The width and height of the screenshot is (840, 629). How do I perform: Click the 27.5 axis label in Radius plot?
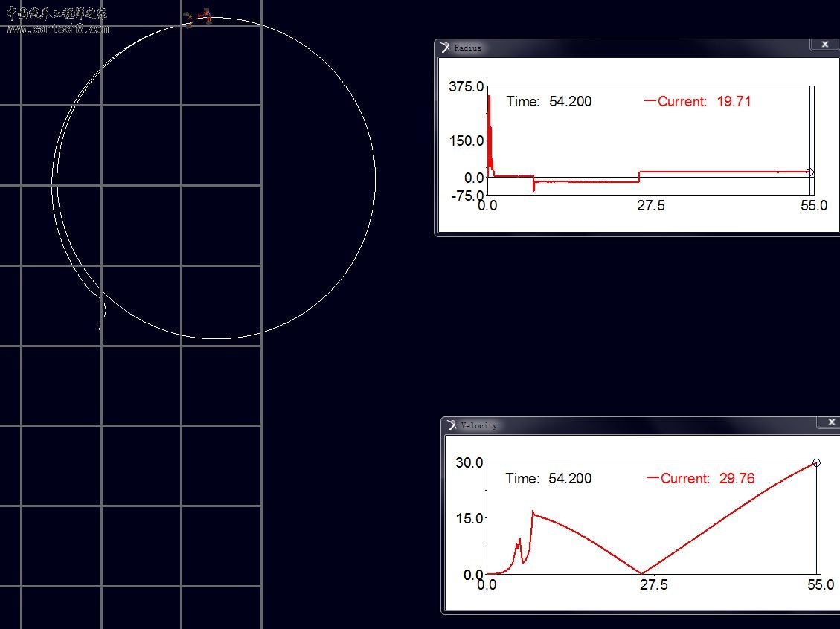[x=650, y=206]
